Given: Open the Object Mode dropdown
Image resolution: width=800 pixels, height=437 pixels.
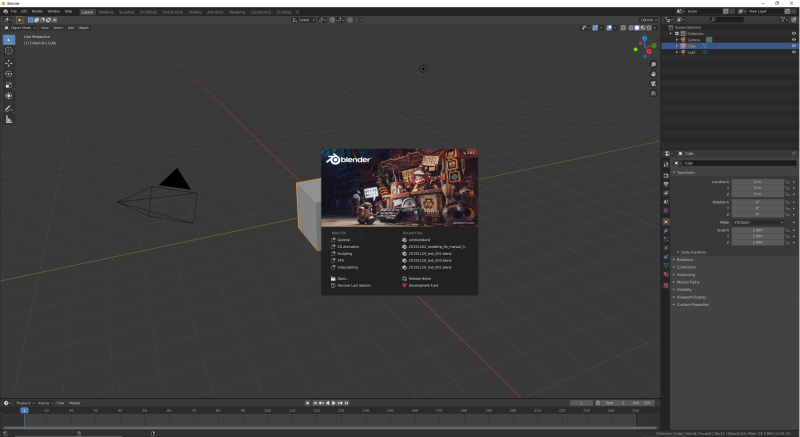Looking at the screenshot, I should [20, 28].
